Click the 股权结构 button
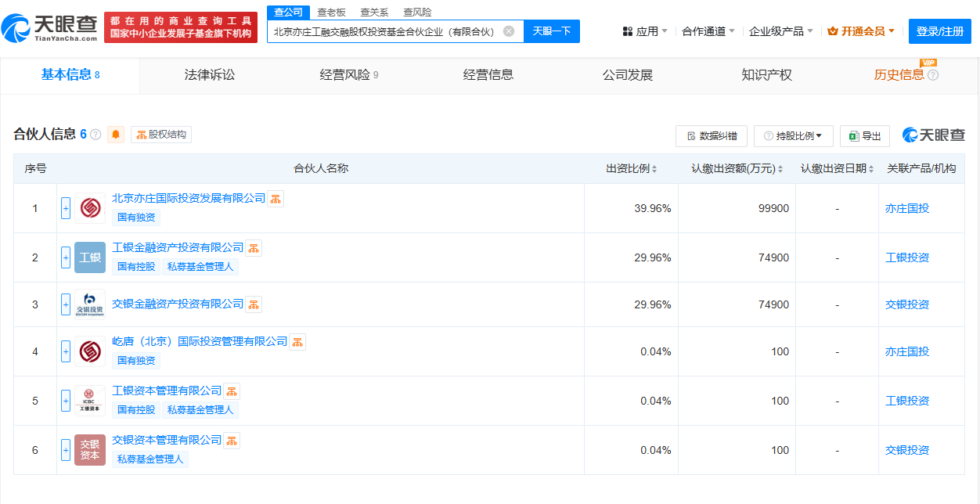Screen dimensions: 980x504 (x=161, y=135)
